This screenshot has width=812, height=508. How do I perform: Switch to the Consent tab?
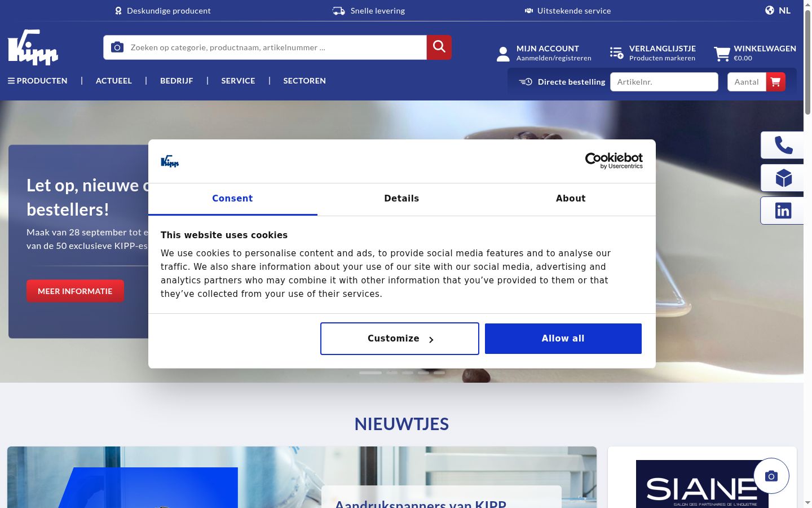tap(232, 199)
